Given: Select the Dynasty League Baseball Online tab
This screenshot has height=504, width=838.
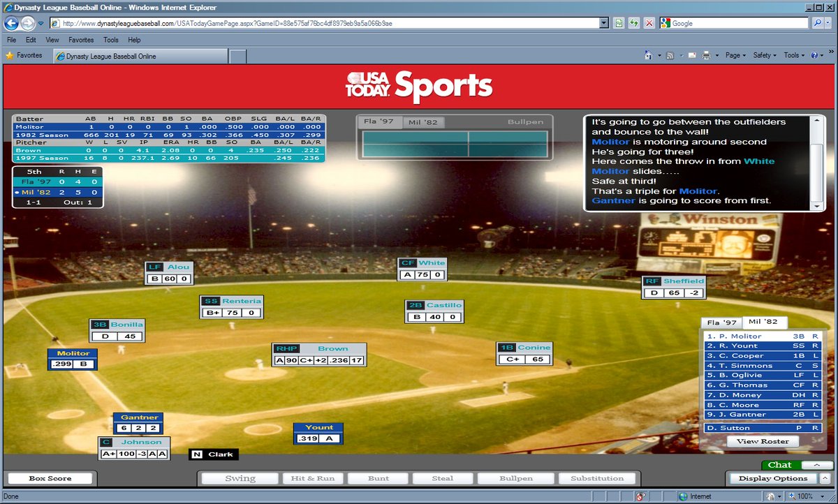Looking at the screenshot, I should (x=140, y=56).
